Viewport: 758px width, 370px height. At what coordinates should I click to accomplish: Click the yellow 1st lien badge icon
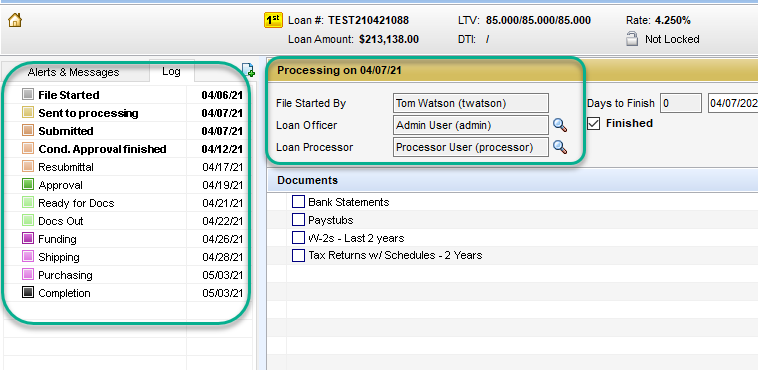pos(273,20)
